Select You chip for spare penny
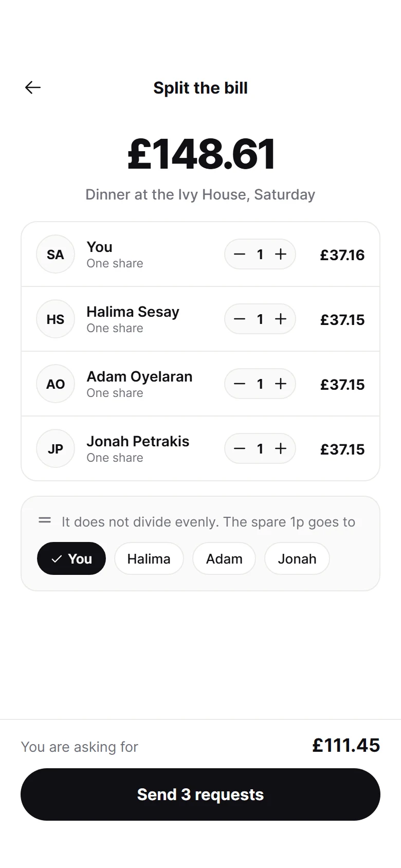Image resolution: width=401 pixels, height=868 pixels. click(71, 558)
